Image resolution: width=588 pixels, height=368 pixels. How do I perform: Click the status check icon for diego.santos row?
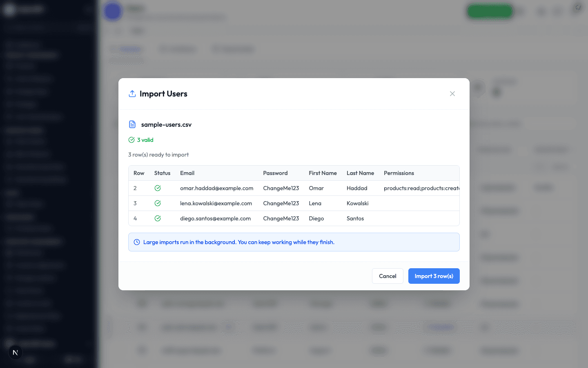(158, 218)
